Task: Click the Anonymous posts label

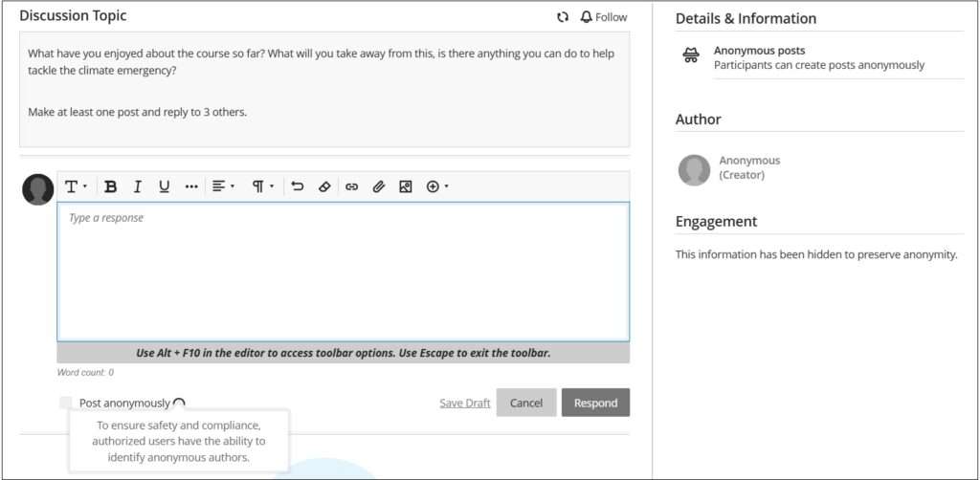Action: click(759, 51)
